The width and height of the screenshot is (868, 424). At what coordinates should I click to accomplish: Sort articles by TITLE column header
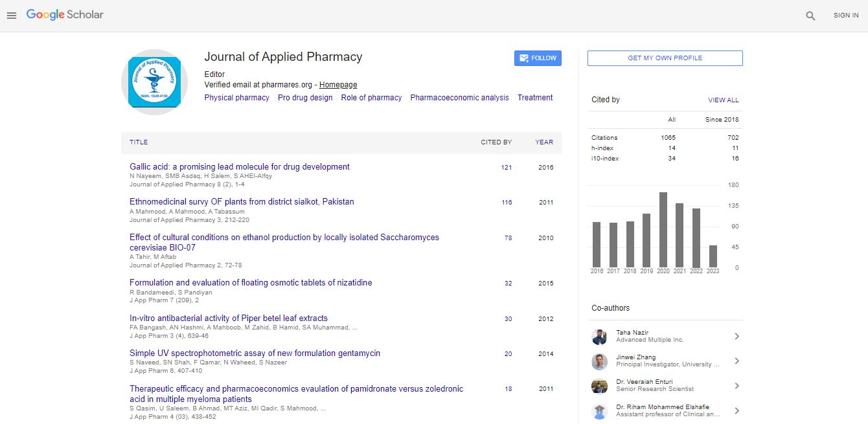[139, 142]
